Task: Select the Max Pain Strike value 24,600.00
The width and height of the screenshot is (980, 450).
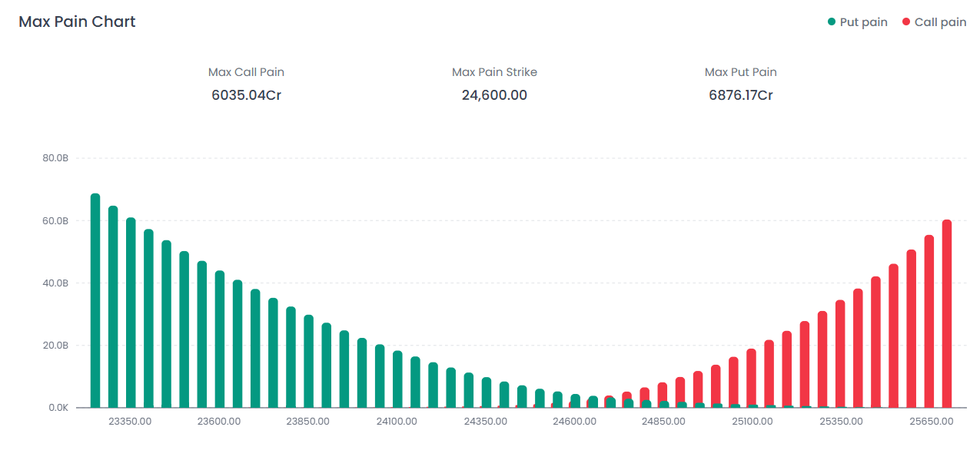Action: [x=494, y=95]
